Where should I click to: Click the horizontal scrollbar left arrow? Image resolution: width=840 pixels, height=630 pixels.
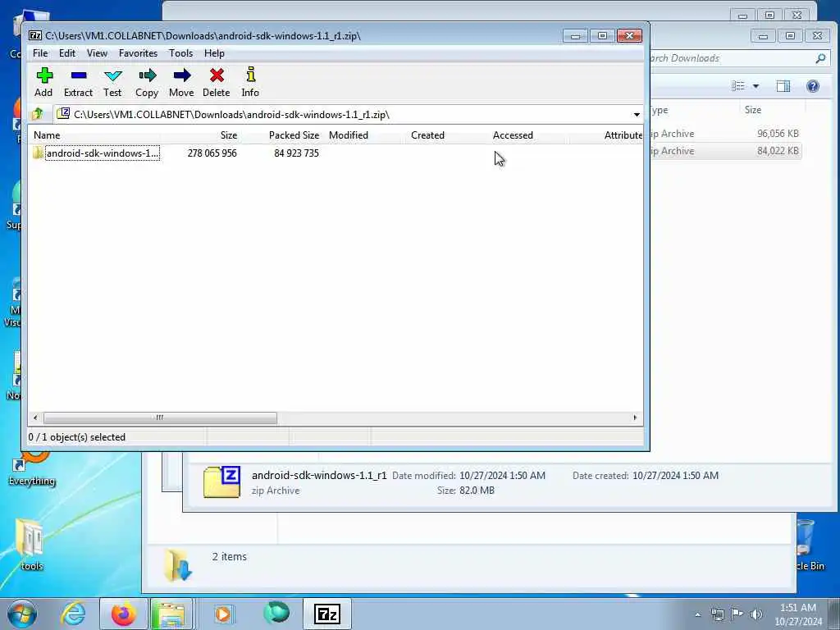click(35, 418)
